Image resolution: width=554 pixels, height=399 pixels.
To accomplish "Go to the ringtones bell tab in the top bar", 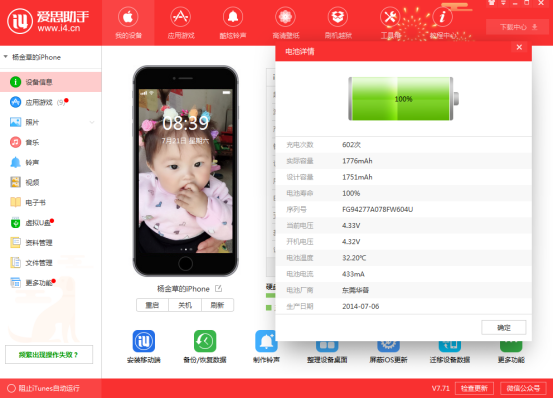I will [x=232, y=23].
